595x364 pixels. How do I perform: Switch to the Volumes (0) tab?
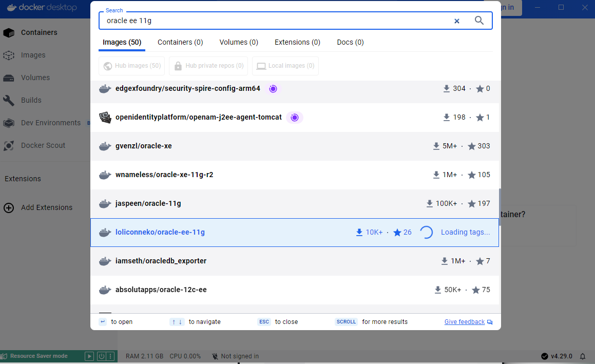click(x=239, y=42)
